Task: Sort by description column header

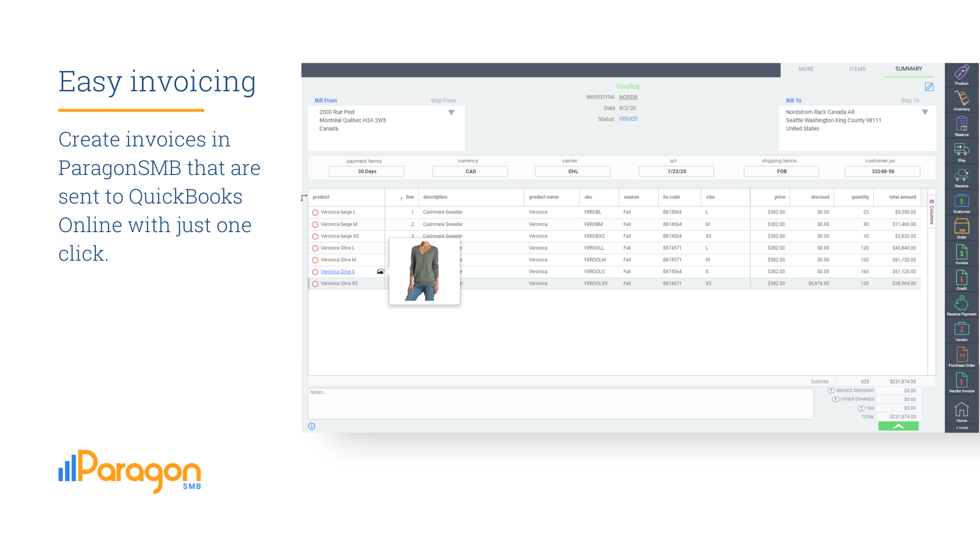Action: (435, 197)
